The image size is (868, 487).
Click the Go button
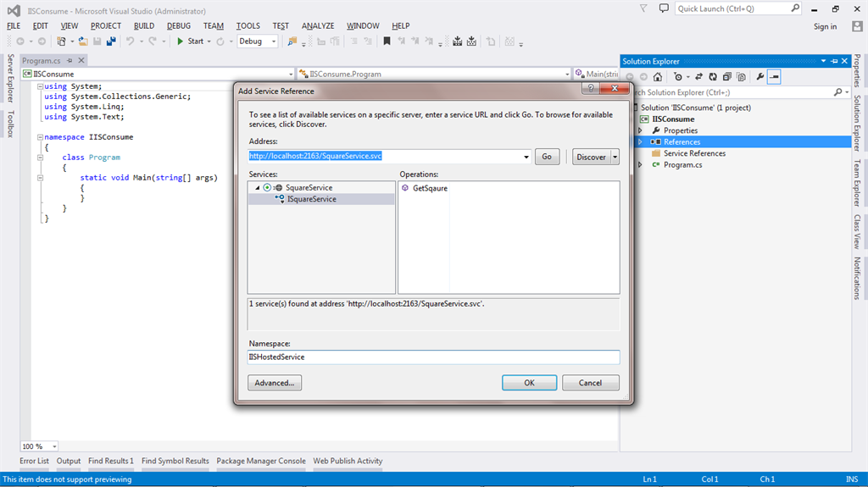click(547, 158)
